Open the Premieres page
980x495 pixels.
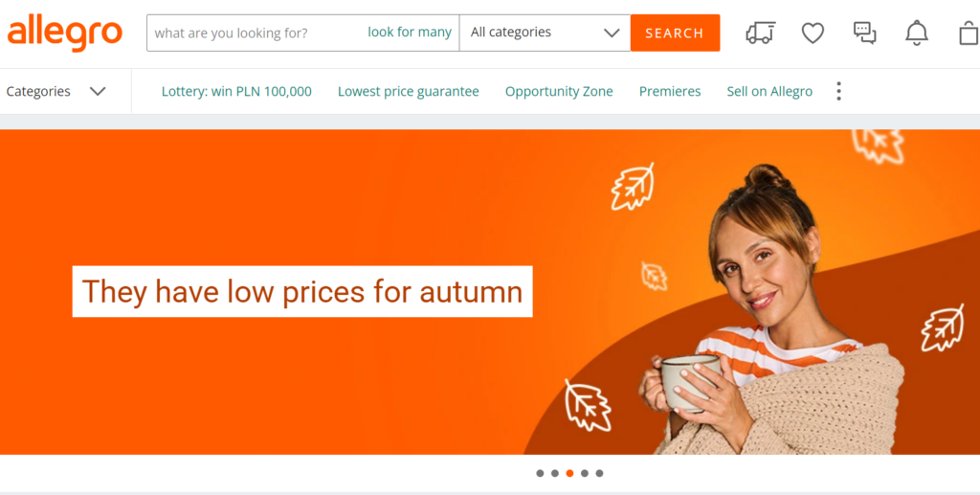click(669, 91)
